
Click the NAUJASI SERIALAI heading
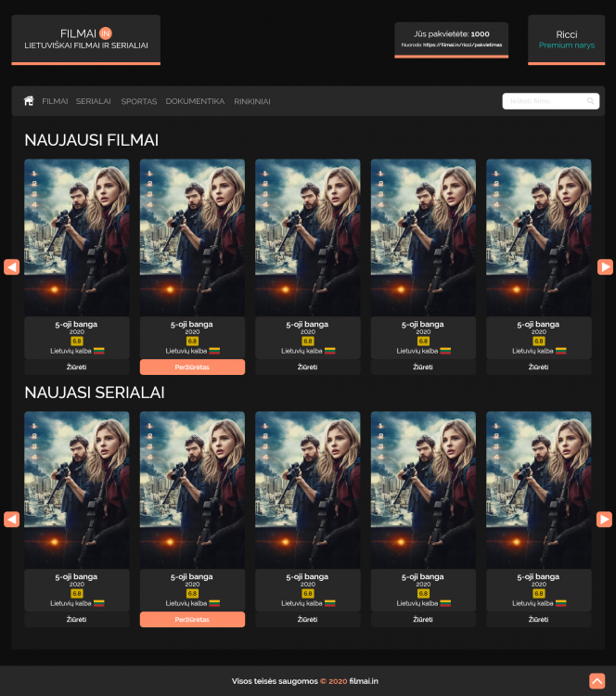(95, 393)
